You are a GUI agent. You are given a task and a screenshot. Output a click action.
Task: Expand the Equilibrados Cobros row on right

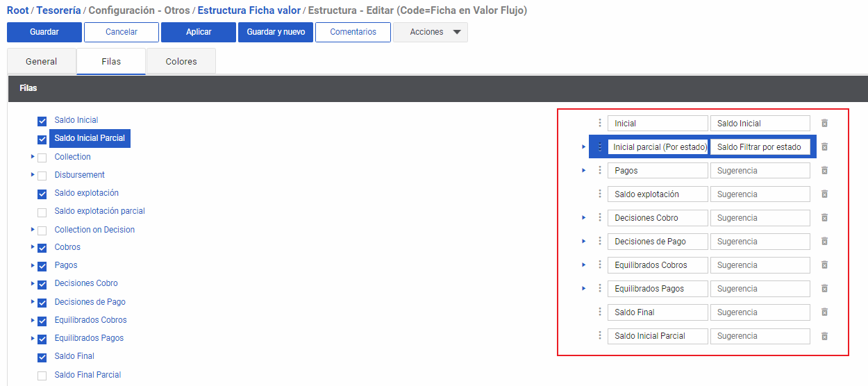pos(584,265)
